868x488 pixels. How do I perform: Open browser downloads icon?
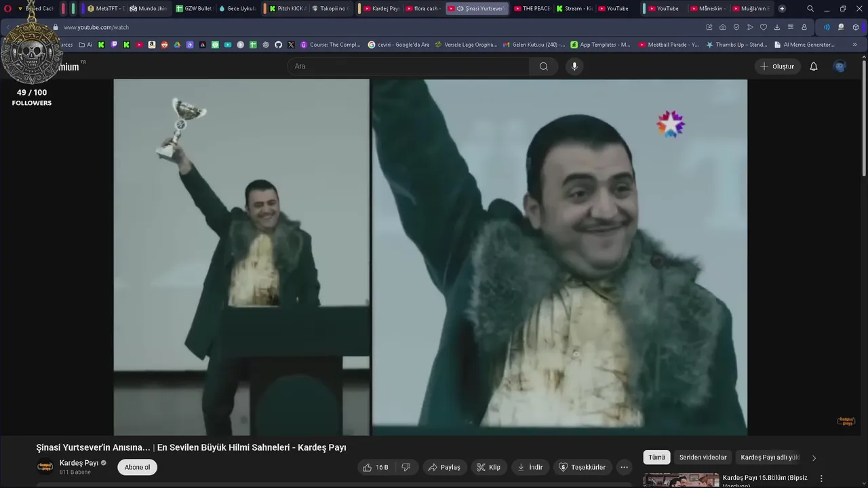(x=777, y=27)
